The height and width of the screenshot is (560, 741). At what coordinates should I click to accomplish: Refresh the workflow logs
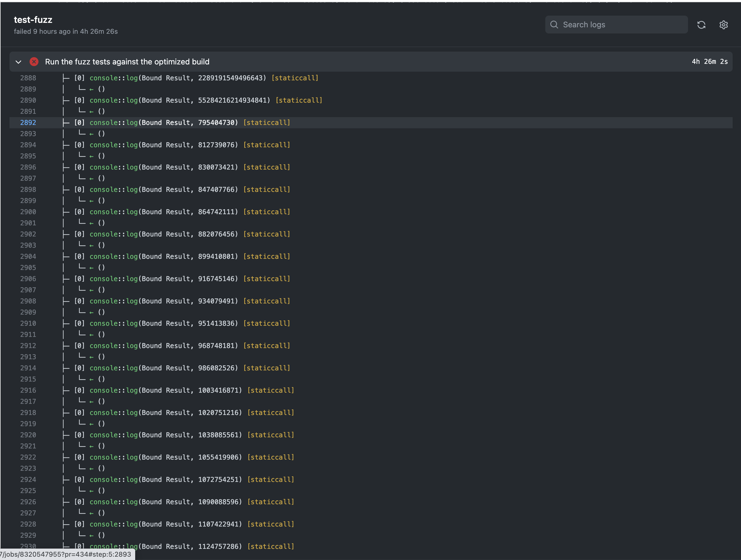click(x=702, y=25)
